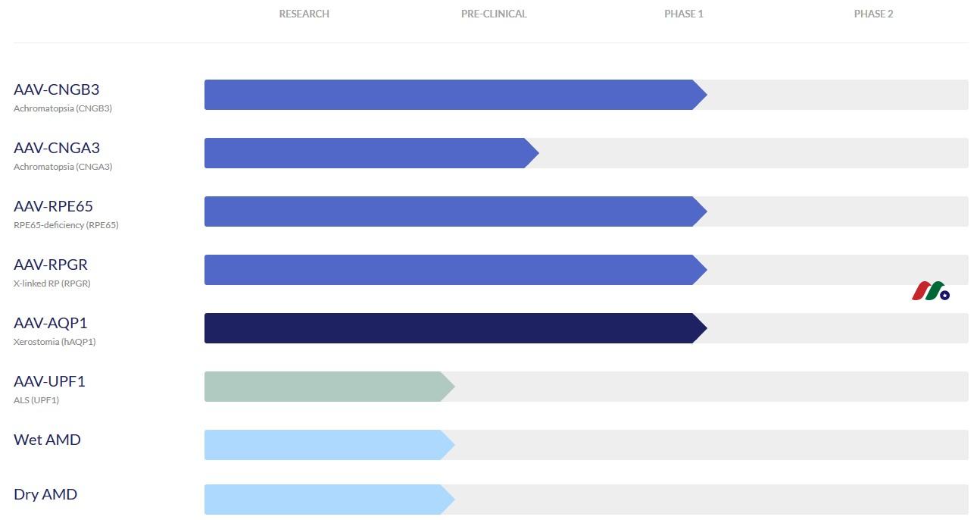Open the AAV-CNGA3 program name

click(57, 148)
